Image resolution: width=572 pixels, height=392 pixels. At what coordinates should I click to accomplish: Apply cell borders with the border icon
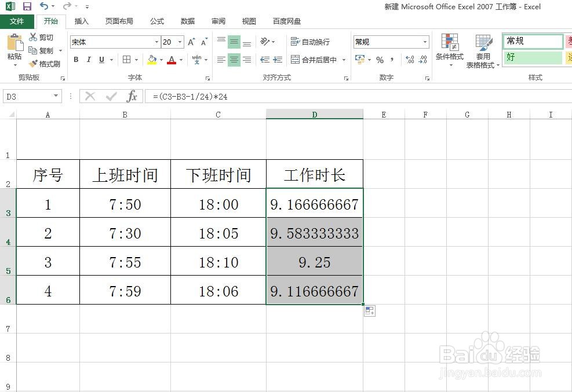click(126, 60)
